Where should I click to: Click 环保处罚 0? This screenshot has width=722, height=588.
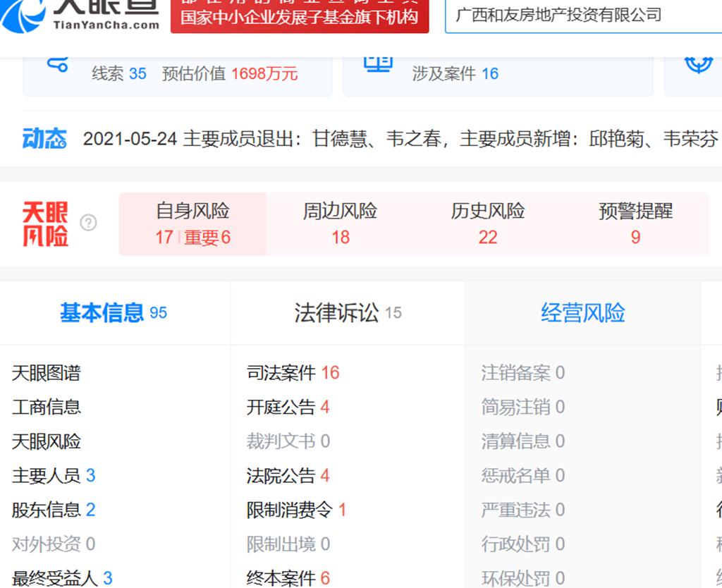pyautogui.click(x=523, y=578)
